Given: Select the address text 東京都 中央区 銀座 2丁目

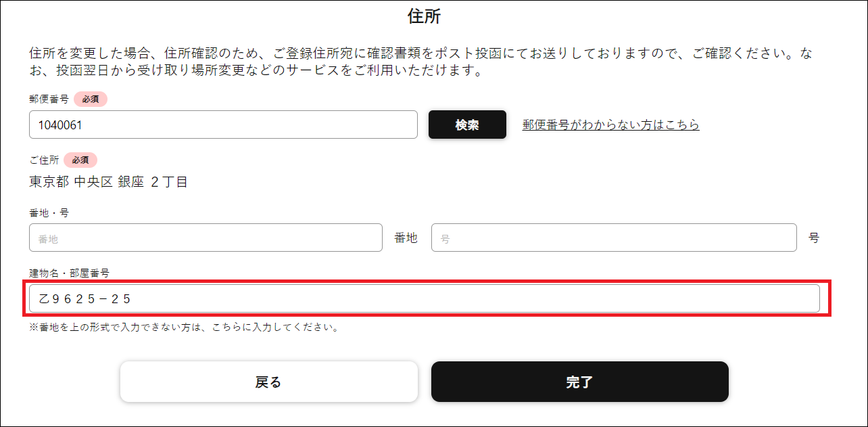Looking at the screenshot, I should click(x=108, y=181).
